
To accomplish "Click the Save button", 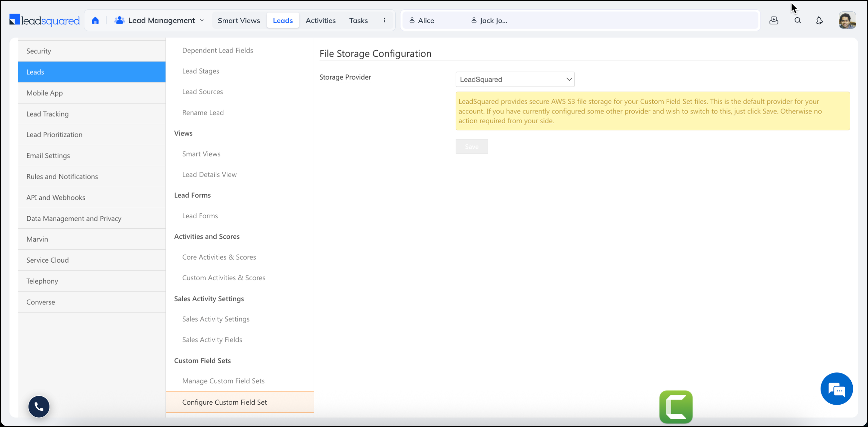I will pyautogui.click(x=472, y=146).
